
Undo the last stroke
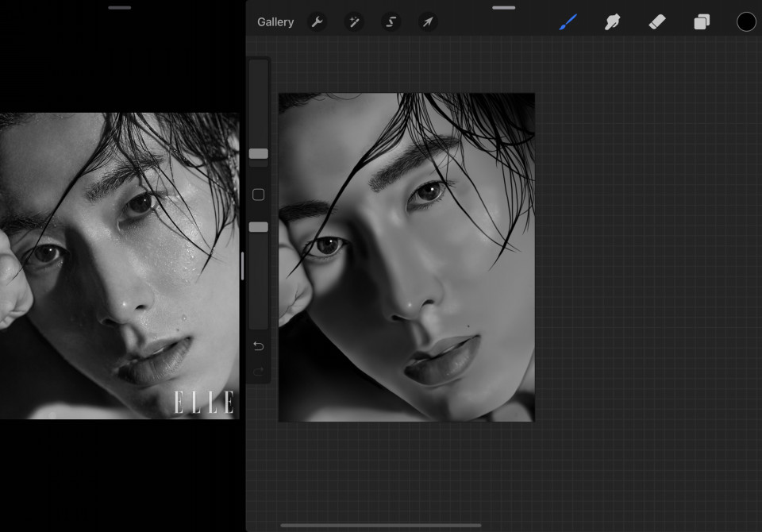point(259,345)
